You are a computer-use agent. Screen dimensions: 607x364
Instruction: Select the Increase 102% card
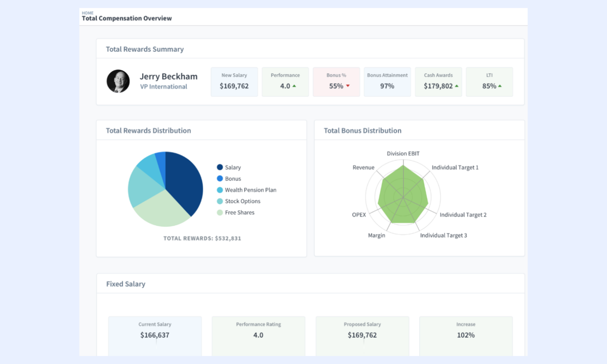(x=466, y=336)
